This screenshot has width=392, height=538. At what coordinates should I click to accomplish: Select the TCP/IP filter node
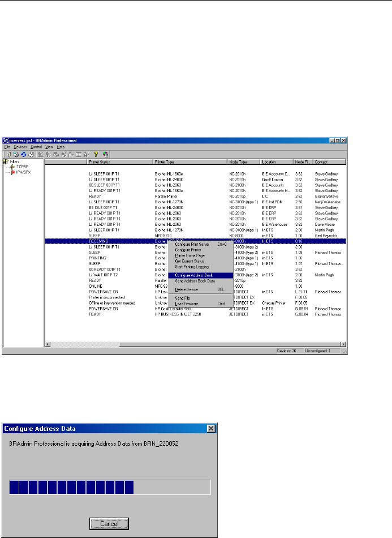pos(22,166)
